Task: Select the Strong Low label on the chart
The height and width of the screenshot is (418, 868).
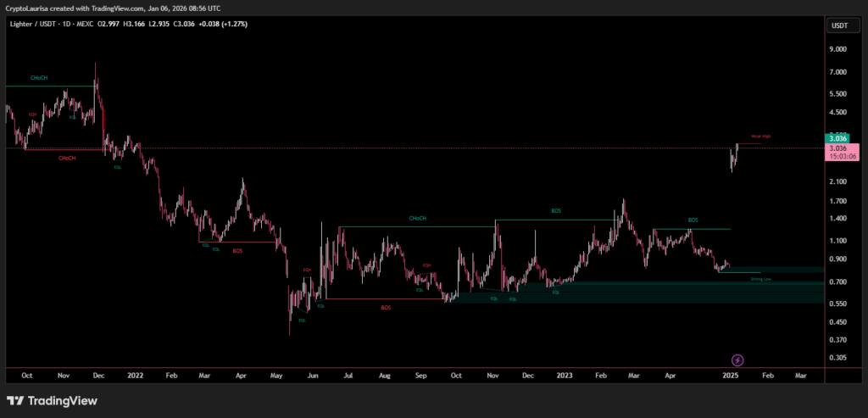Action: pyautogui.click(x=760, y=278)
